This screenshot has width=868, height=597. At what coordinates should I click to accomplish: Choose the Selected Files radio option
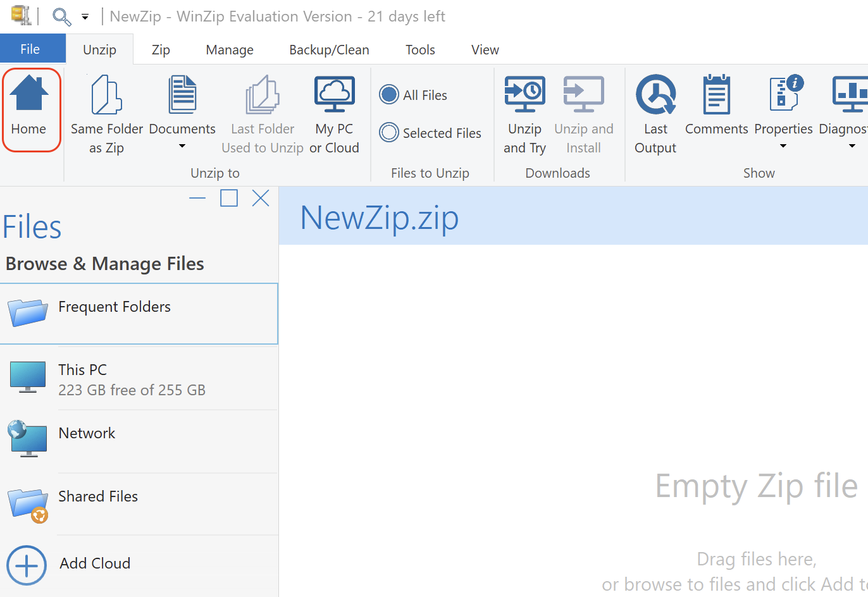(x=389, y=133)
